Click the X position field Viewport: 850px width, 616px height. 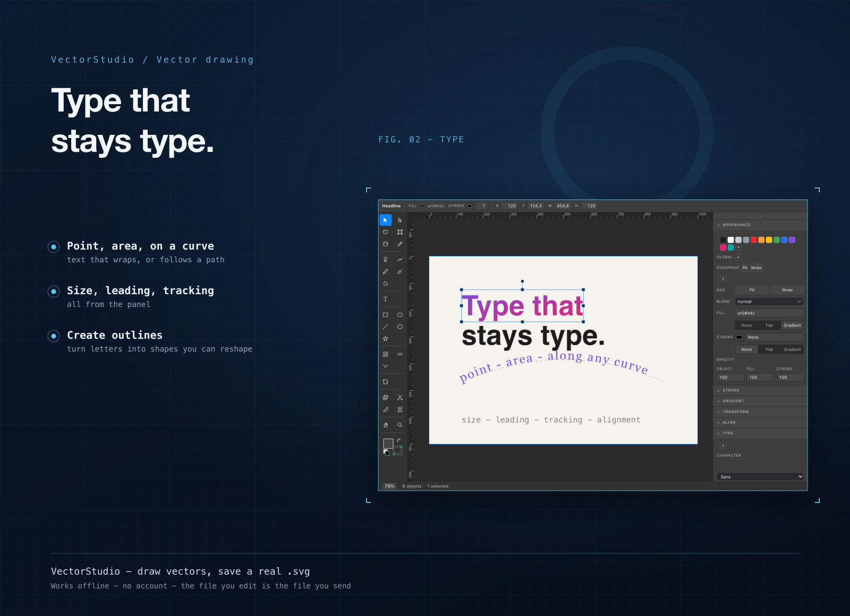click(510, 206)
